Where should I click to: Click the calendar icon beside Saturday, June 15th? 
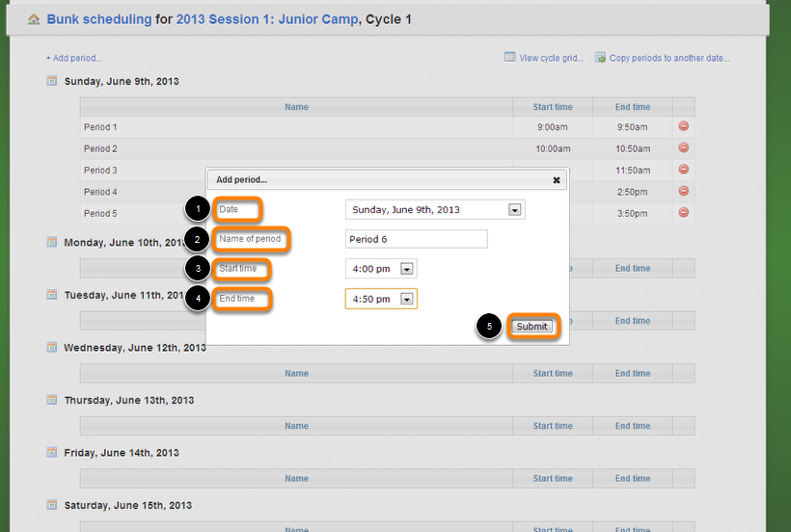(x=52, y=505)
